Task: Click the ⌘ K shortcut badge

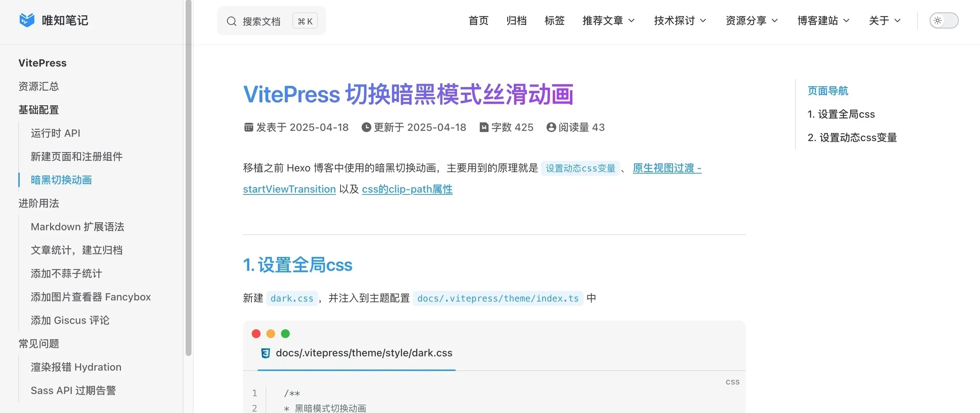Action: click(x=305, y=21)
